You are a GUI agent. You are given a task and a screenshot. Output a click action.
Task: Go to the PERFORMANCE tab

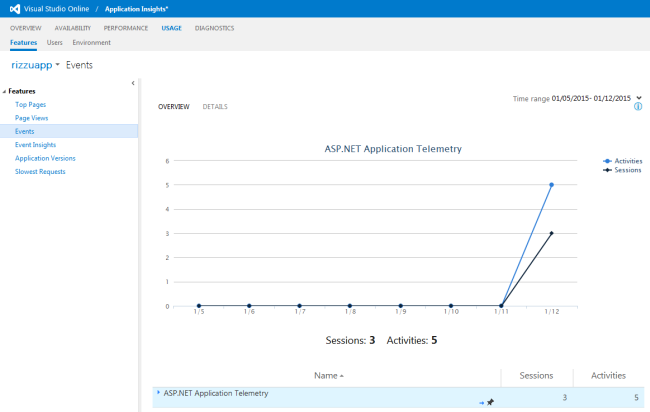click(x=125, y=28)
